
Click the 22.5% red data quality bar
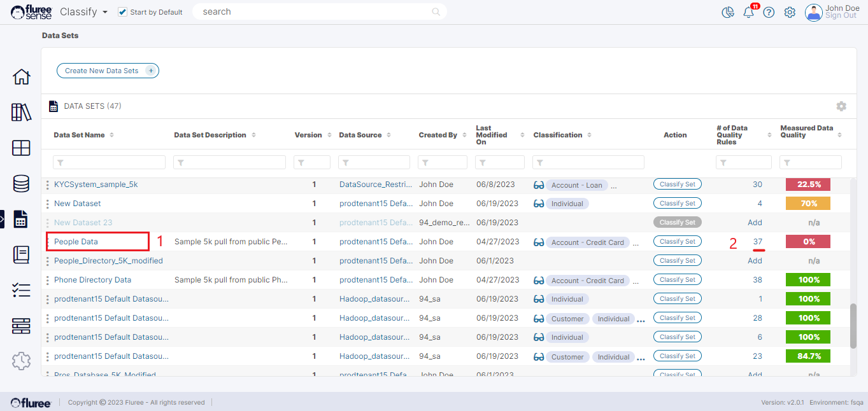point(809,185)
